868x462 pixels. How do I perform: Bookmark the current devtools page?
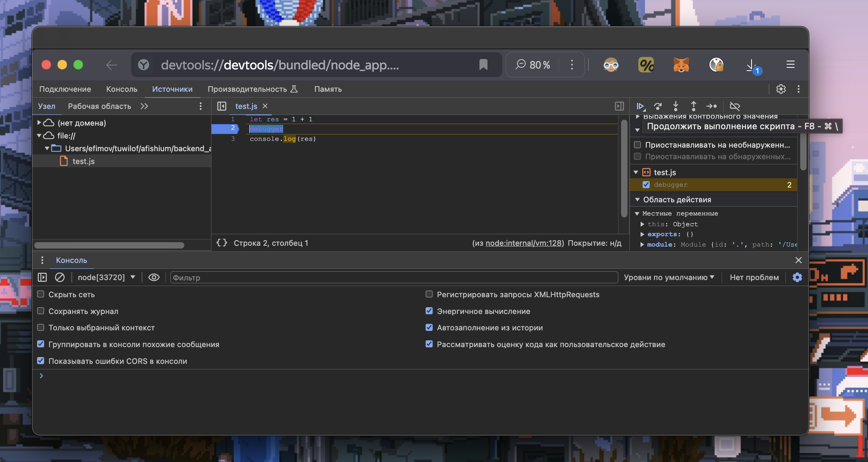pyautogui.click(x=483, y=65)
